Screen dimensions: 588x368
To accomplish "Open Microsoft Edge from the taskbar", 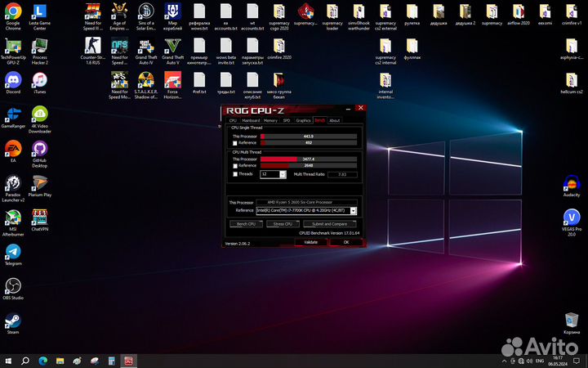I will click(x=42, y=361).
